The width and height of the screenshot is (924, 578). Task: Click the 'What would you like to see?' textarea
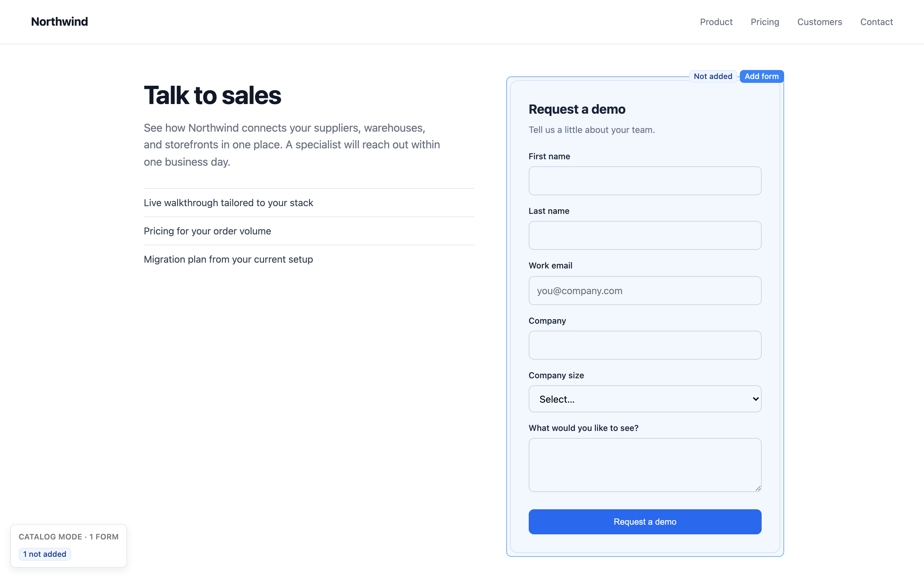[x=645, y=465]
